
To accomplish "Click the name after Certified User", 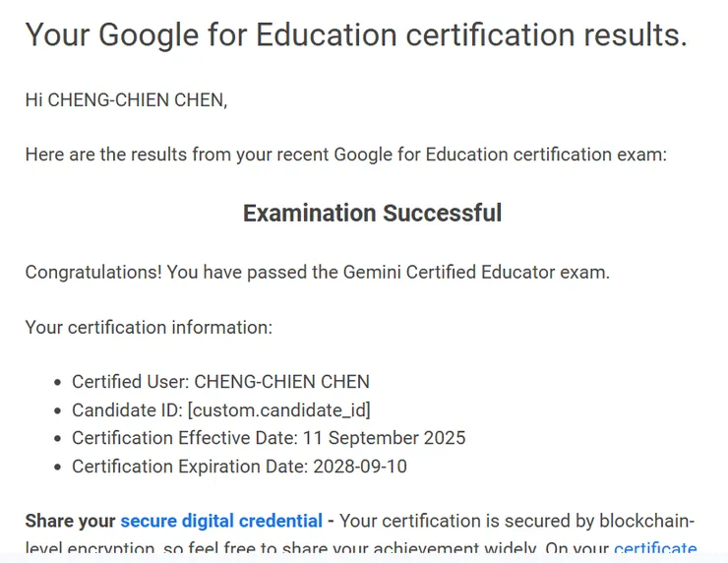I will pos(281,382).
